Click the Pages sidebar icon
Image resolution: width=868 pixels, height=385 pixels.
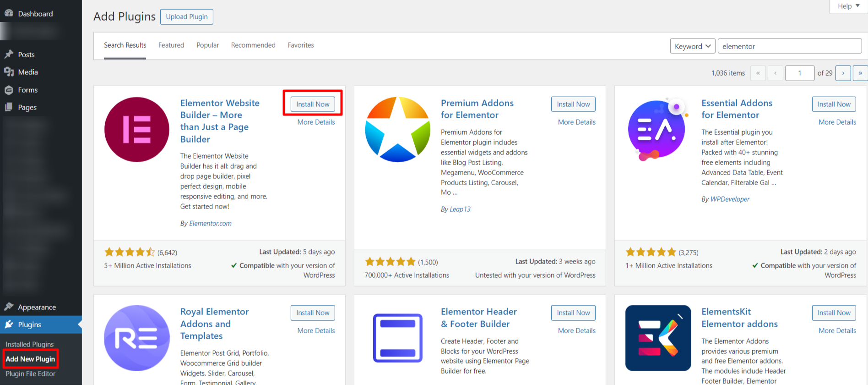(x=9, y=107)
